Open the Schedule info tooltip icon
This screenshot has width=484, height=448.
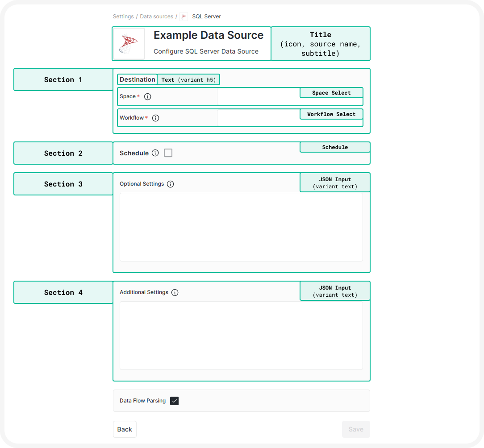pyautogui.click(x=155, y=153)
